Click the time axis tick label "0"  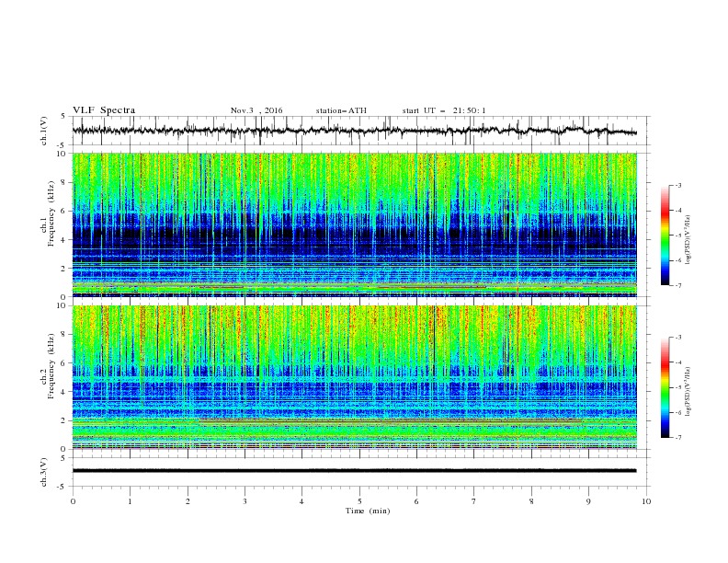73,501
